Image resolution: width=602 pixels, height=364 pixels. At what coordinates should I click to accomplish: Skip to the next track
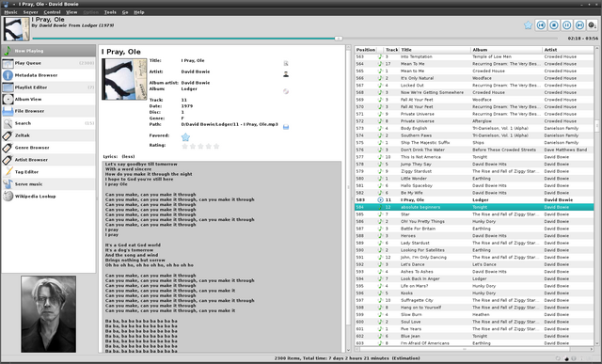[579, 25]
